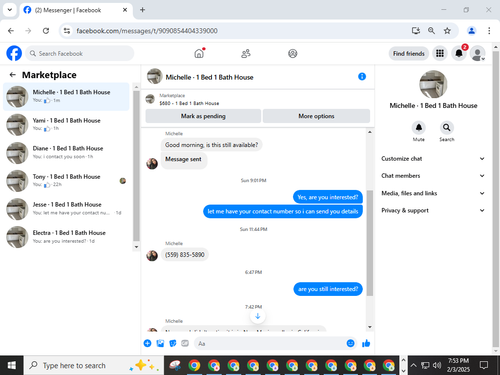Click the browser address bar URL

pos(147,31)
